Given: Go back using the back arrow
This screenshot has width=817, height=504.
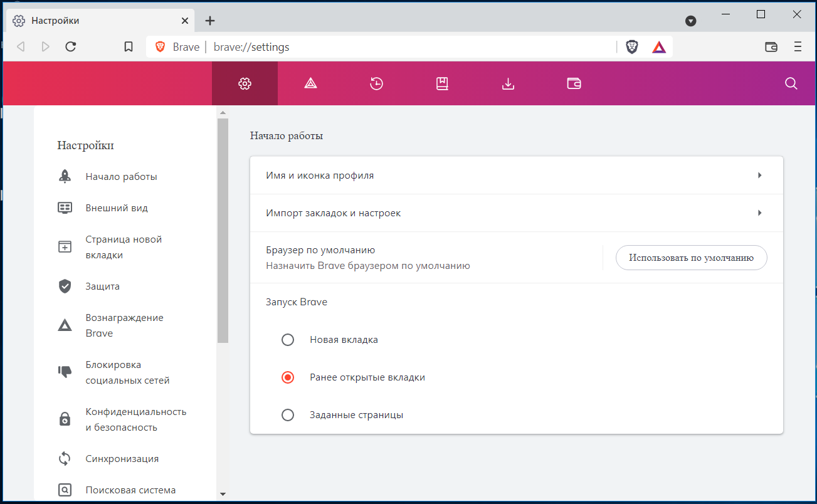Looking at the screenshot, I should (21, 46).
